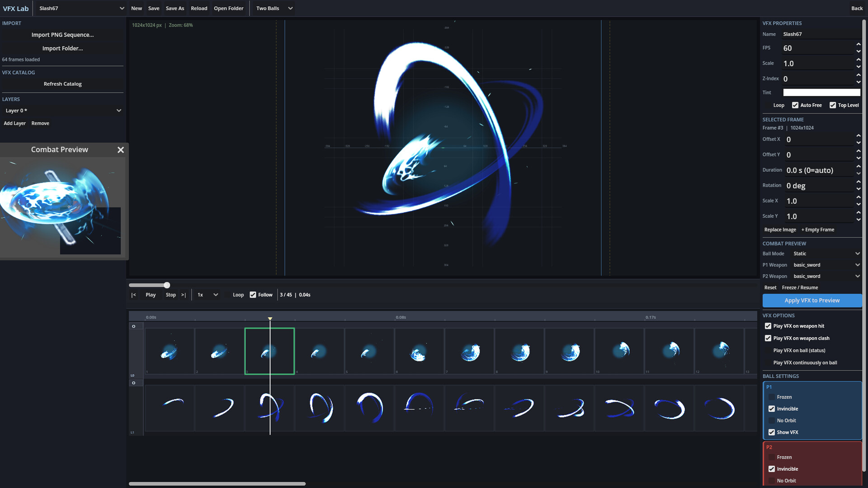Increase FPS with up stepper arrow

pos(858,44)
